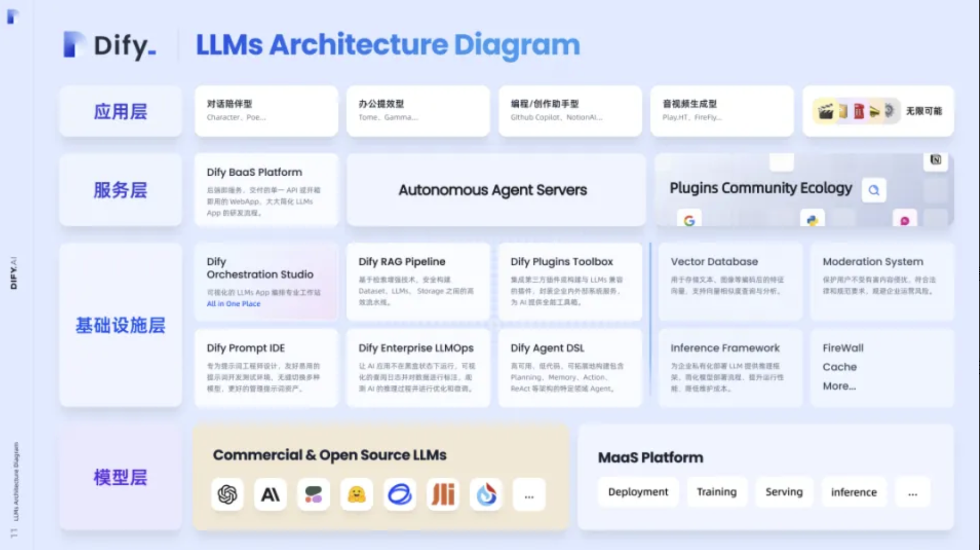Click the 无限可能 label
The height and width of the screenshot is (550, 980).
click(x=924, y=111)
